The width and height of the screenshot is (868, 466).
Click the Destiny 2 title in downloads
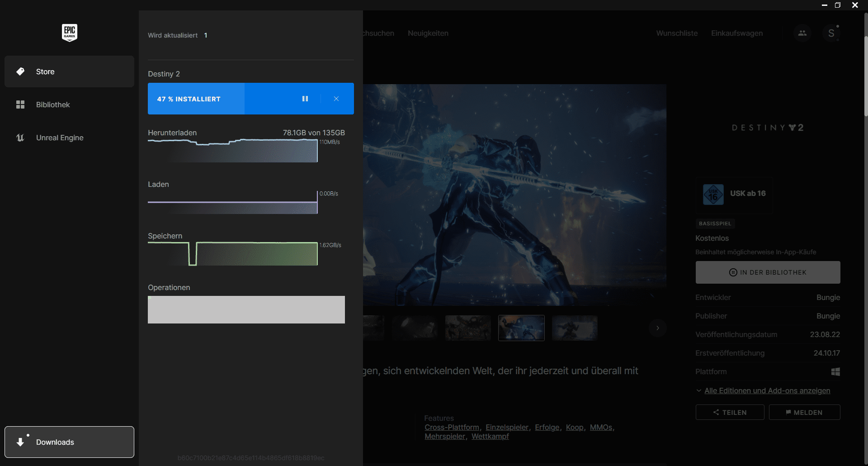point(164,74)
